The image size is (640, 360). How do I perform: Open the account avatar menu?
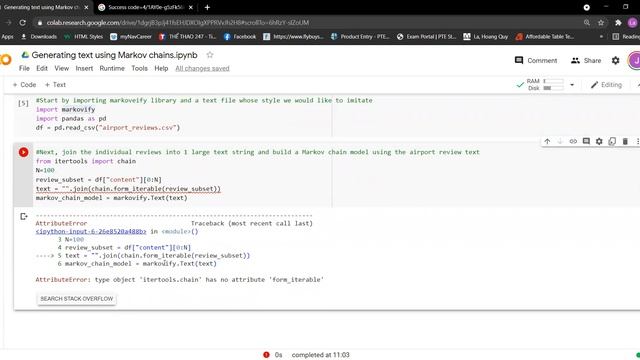coord(635,60)
